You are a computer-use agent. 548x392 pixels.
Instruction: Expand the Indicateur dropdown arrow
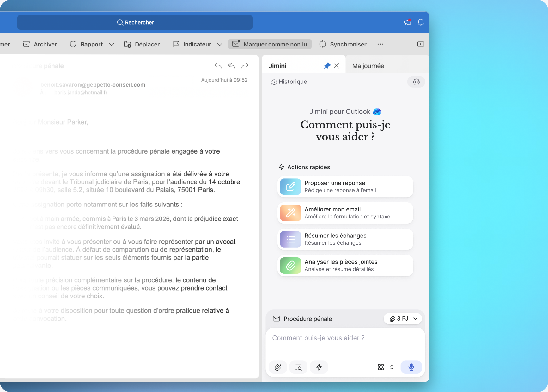coord(220,45)
